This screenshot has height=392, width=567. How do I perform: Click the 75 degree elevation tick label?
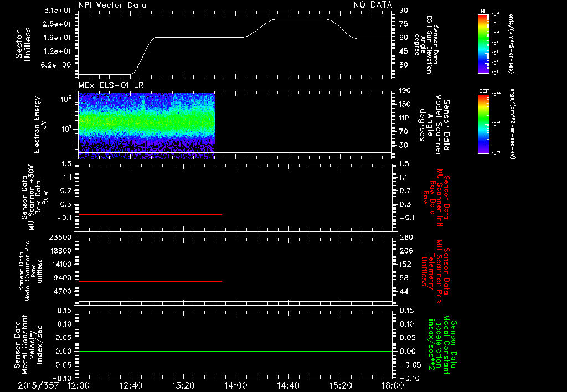[x=404, y=24]
